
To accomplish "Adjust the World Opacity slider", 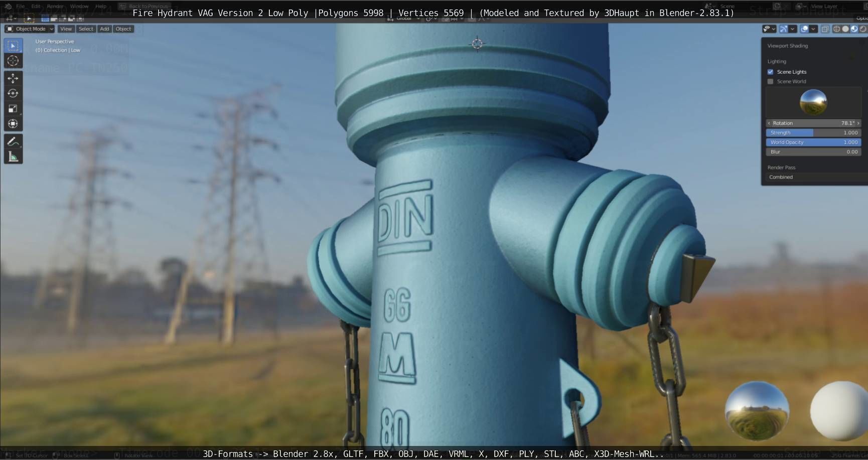I will pyautogui.click(x=813, y=142).
